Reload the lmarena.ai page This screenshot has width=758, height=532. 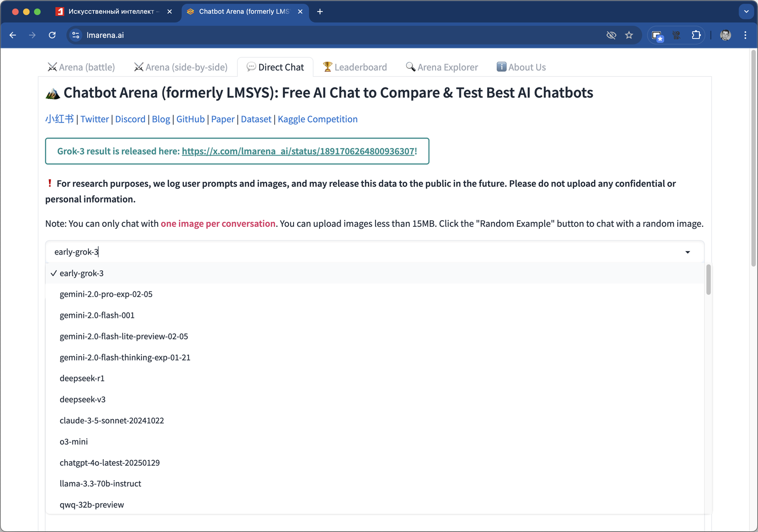tap(52, 35)
